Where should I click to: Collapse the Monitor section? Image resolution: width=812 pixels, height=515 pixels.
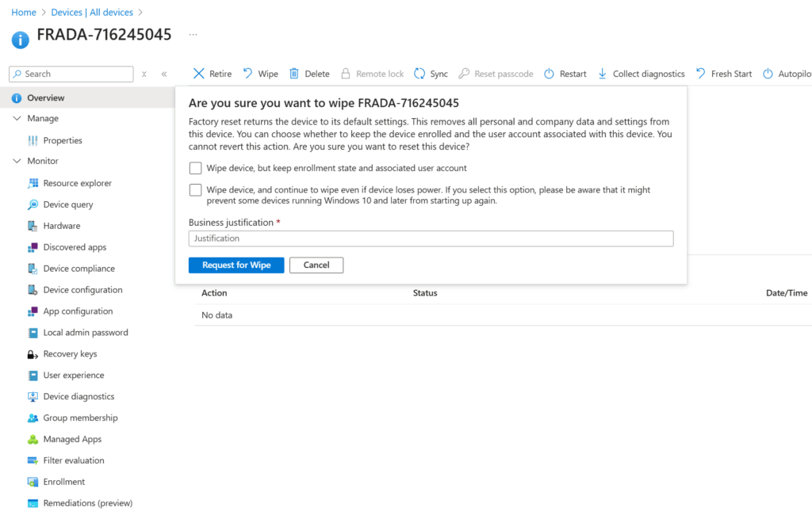(17, 161)
